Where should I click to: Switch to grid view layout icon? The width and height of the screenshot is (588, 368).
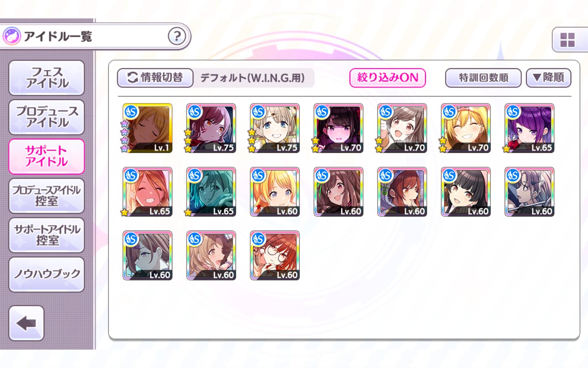tap(568, 40)
